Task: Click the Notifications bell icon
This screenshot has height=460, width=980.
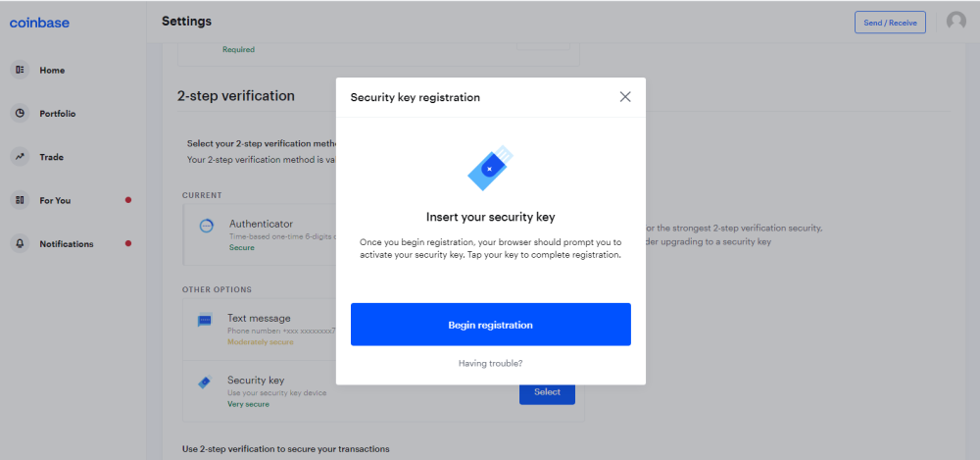Action: (20, 243)
